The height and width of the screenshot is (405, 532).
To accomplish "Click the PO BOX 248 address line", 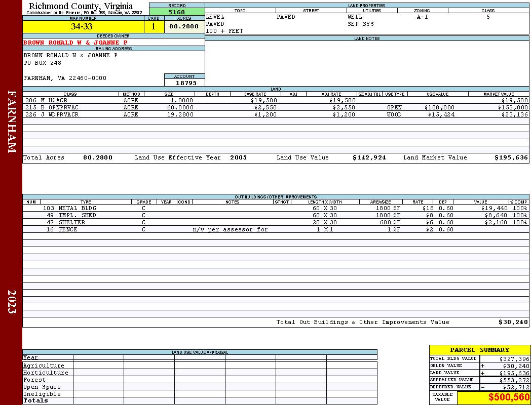I will pyautogui.click(x=43, y=63).
